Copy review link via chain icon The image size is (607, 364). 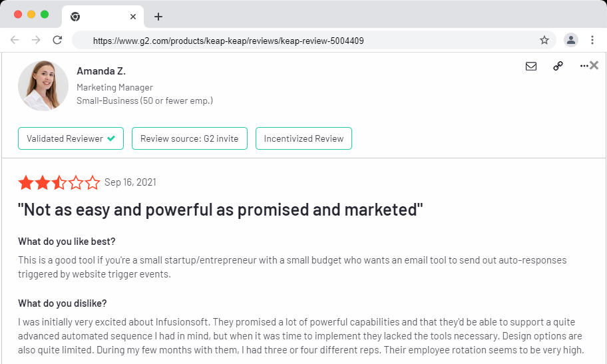click(x=558, y=67)
